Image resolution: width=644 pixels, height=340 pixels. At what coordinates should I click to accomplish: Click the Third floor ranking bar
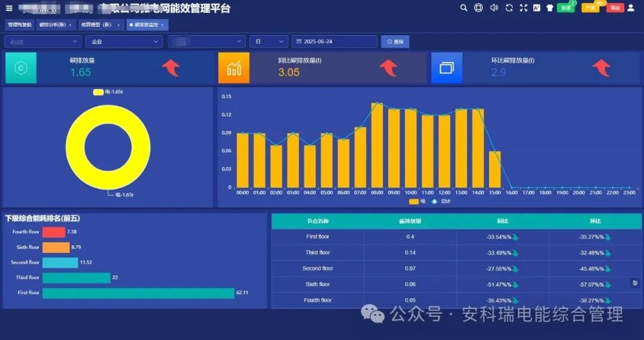76,278
